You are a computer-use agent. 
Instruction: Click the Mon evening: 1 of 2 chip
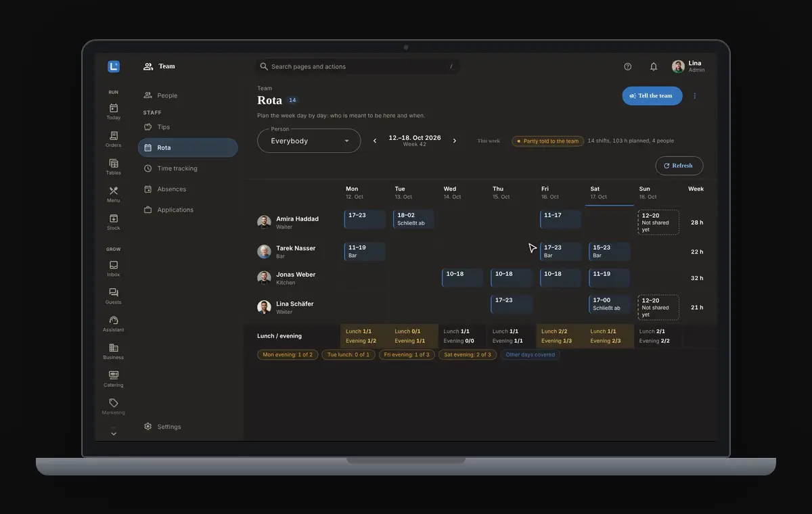(288, 354)
